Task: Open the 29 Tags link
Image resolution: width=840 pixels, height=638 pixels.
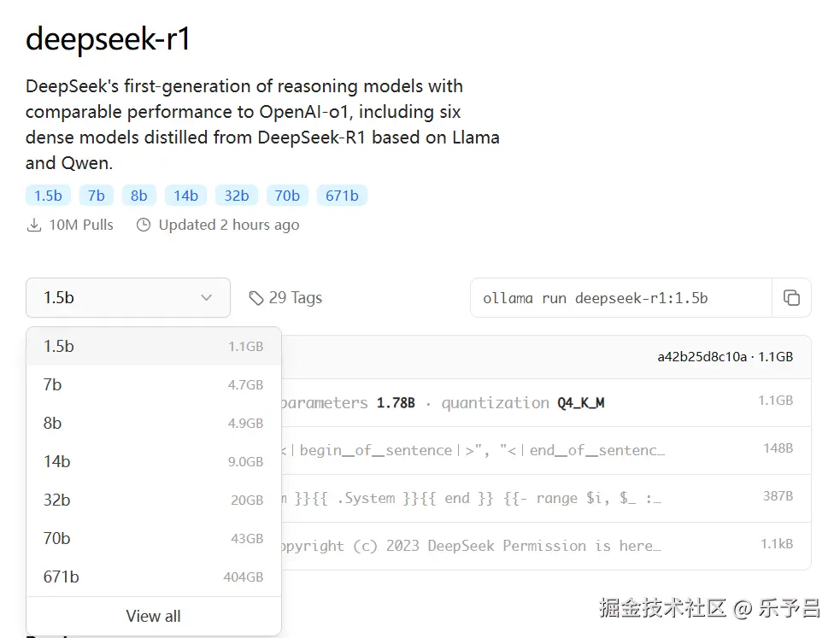Action: pos(295,298)
